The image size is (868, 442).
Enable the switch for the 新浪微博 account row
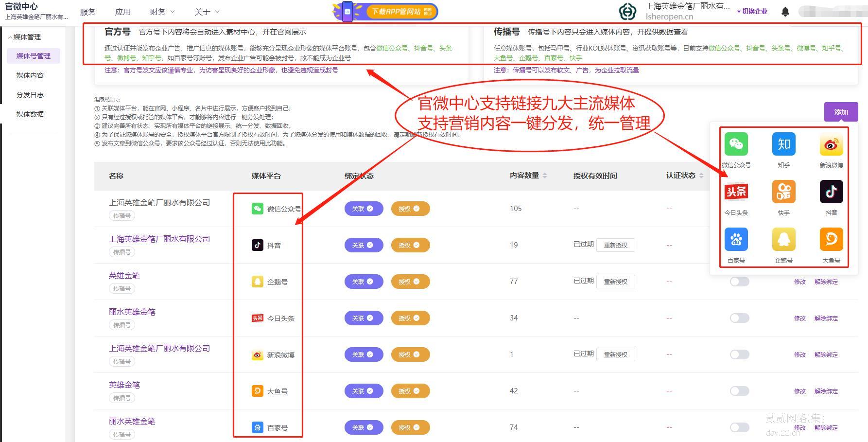click(x=739, y=354)
